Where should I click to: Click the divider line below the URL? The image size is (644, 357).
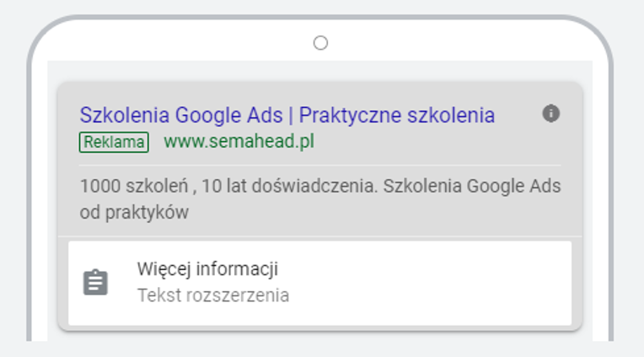click(x=320, y=165)
